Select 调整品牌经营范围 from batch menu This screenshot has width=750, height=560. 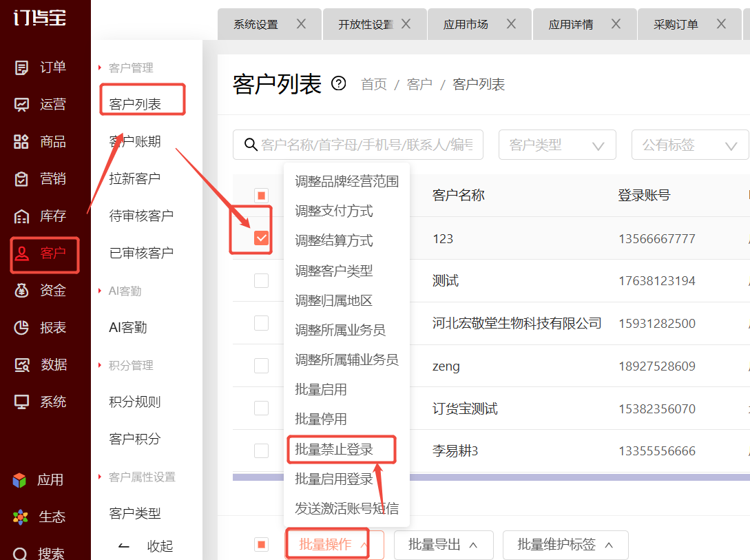pyautogui.click(x=347, y=181)
